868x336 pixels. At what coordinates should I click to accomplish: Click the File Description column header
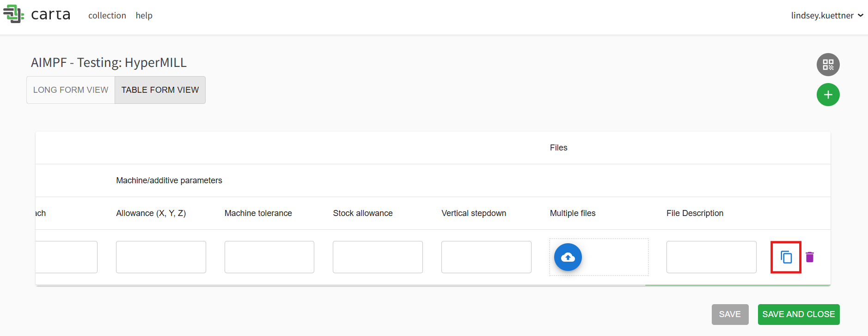(x=695, y=213)
